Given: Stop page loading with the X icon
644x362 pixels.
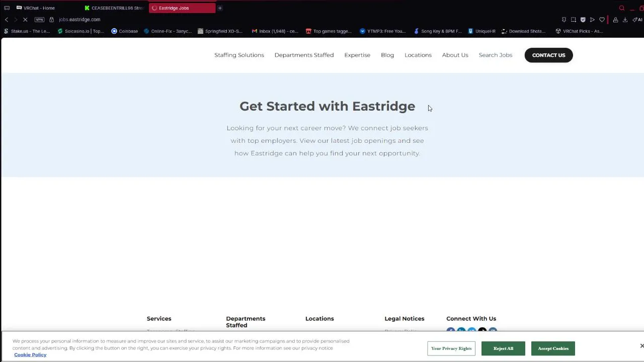Looking at the screenshot, I should pos(25,20).
